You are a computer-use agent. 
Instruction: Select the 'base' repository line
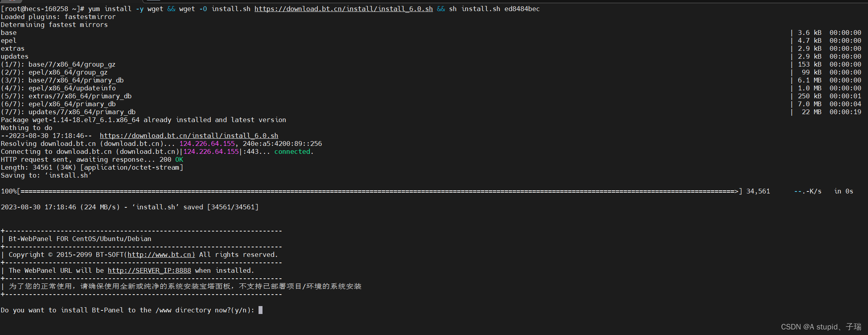click(9, 33)
